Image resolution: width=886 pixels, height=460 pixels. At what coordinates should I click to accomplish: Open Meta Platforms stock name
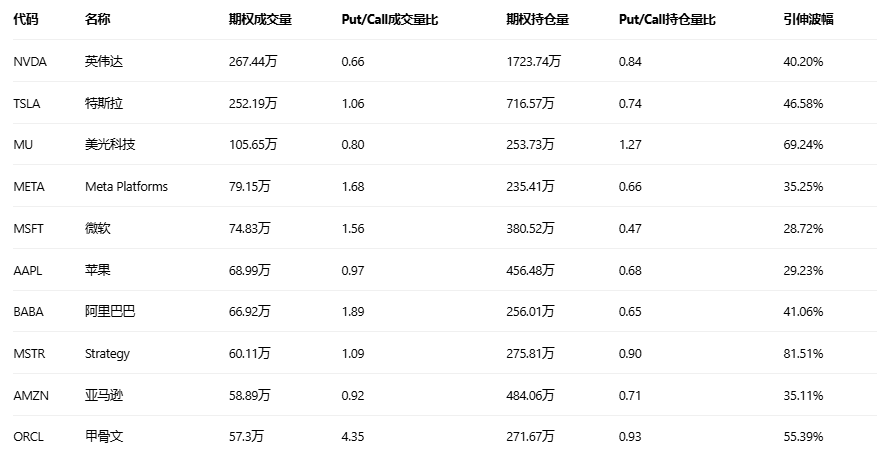(126, 187)
